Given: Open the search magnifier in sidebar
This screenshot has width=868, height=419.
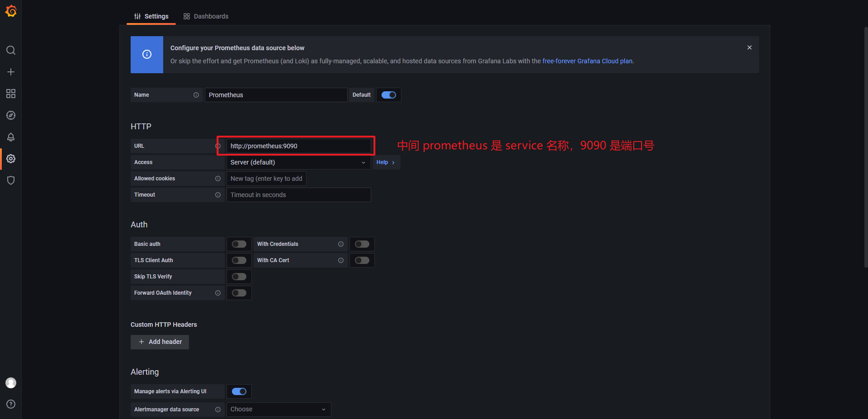Looking at the screenshot, I should pos(11,50).
